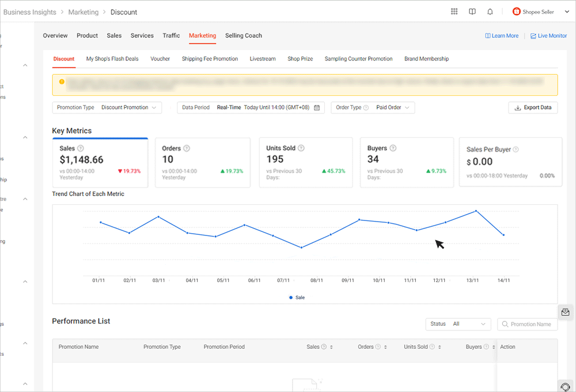Click the 07/11 low point on chart
This screenshot has height=392, width=576.
[302, 248]
